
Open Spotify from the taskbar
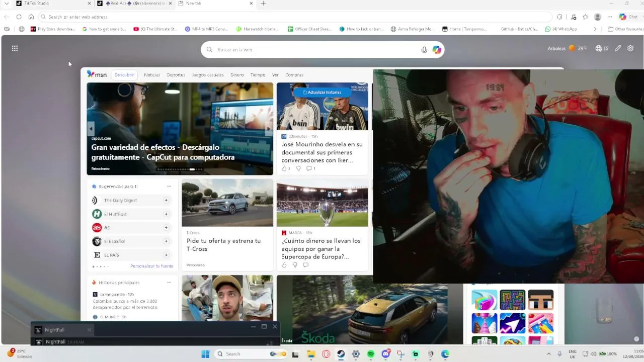click(371, 354)
